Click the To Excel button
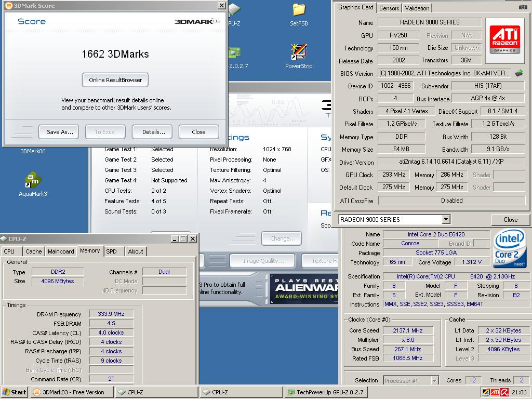 click(x=105, y=132)
